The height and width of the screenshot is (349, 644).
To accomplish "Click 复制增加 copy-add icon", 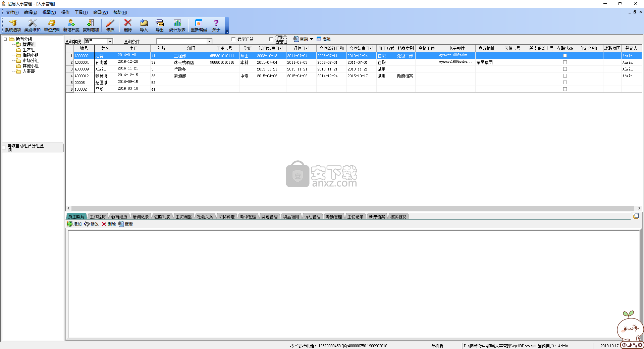I will point(91,26).
